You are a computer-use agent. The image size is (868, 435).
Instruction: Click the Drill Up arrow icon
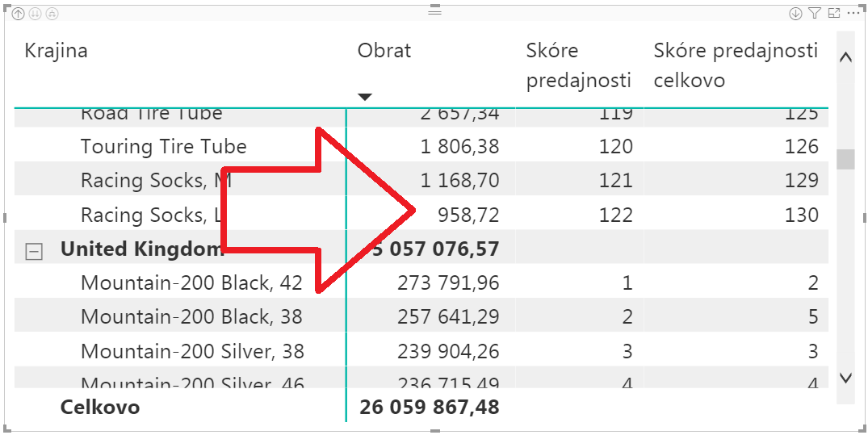coord(19,14)
